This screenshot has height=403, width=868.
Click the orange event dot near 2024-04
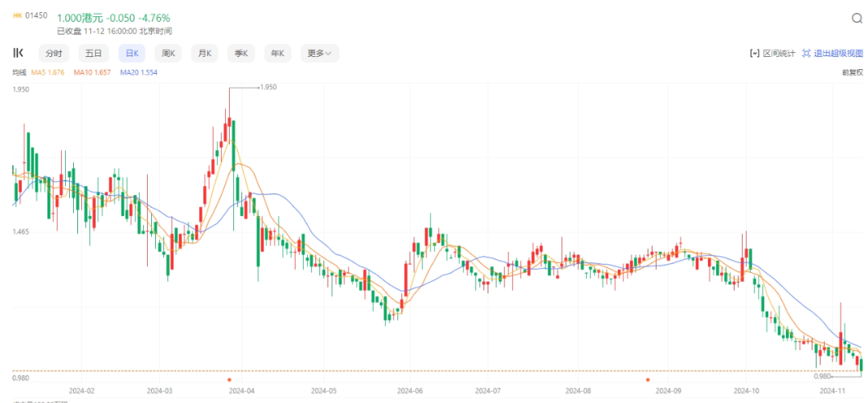coord(229,379)
